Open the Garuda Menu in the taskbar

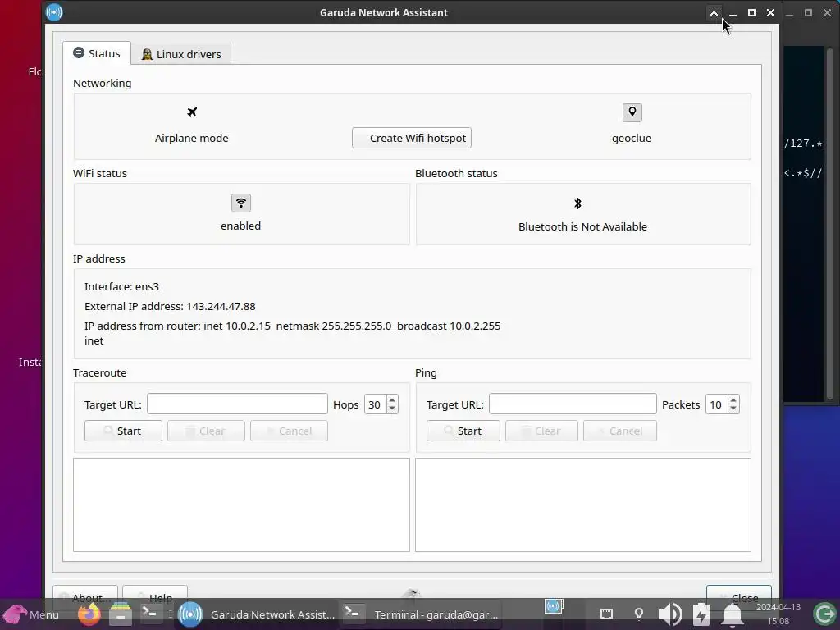point(30,614)
